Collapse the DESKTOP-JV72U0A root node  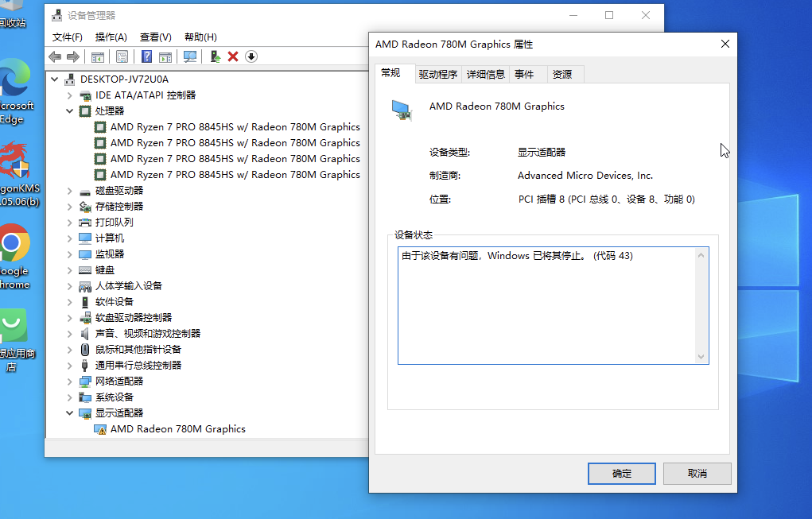pos(55,79)
